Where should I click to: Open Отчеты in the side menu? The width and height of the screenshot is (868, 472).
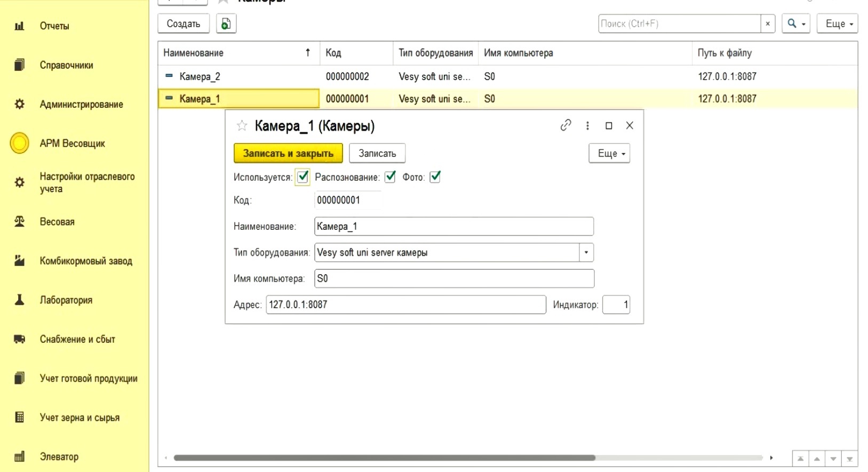point(54,26)
